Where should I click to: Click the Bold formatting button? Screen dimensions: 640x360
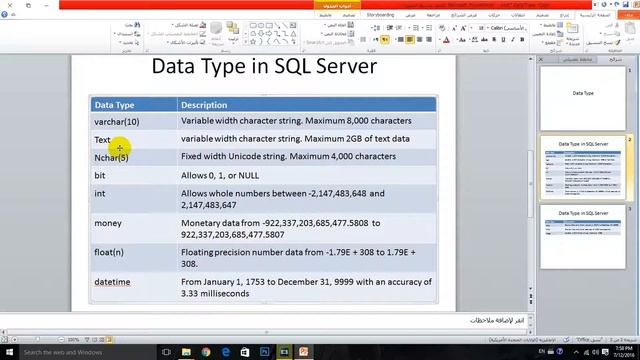(x=522, y=40)
